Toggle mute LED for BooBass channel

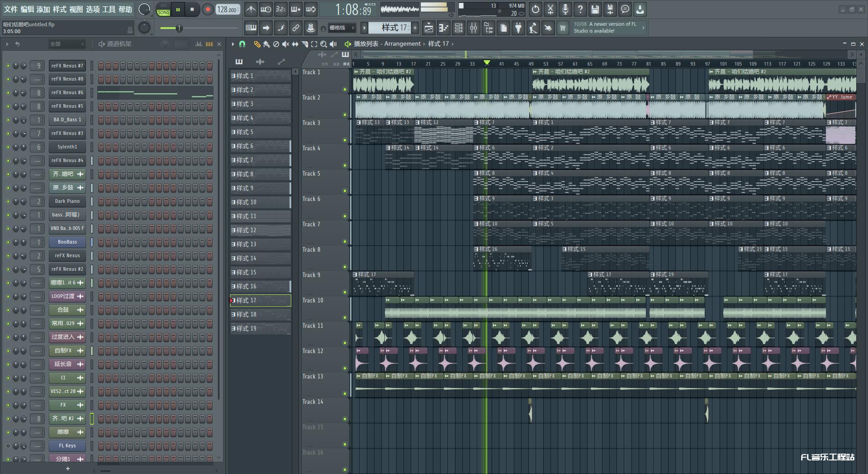(x=8, y=242)
